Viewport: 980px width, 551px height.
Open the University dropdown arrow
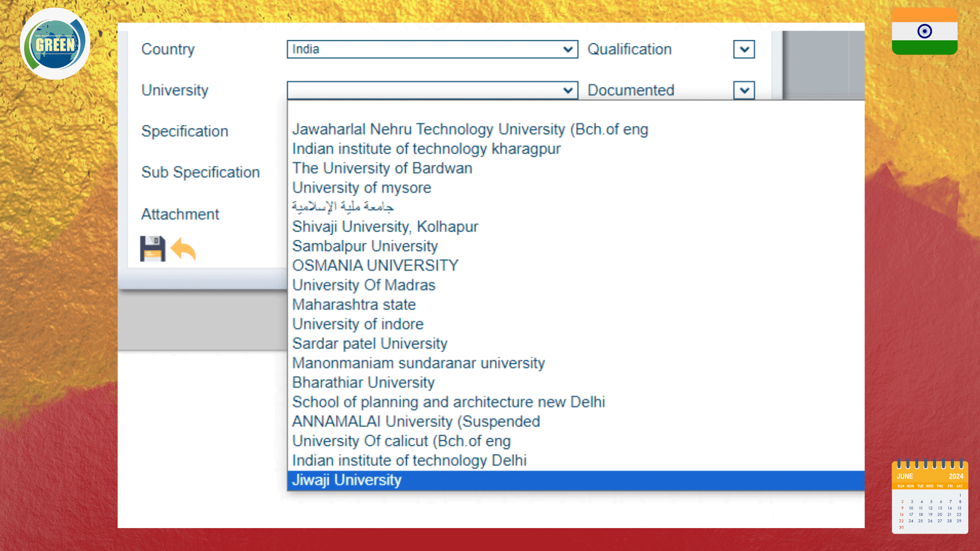[568, 90]
